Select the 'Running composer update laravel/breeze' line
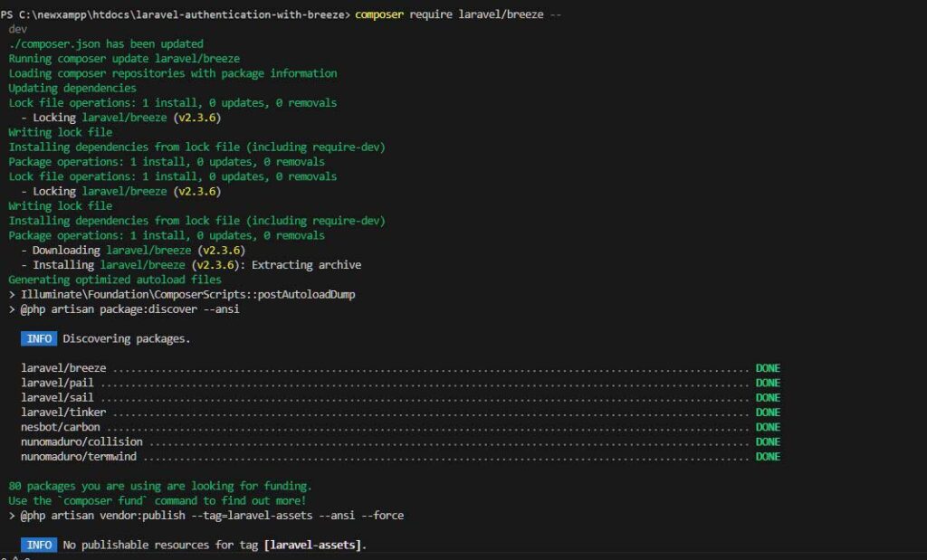The image size is (927, 560). point(124,59)
